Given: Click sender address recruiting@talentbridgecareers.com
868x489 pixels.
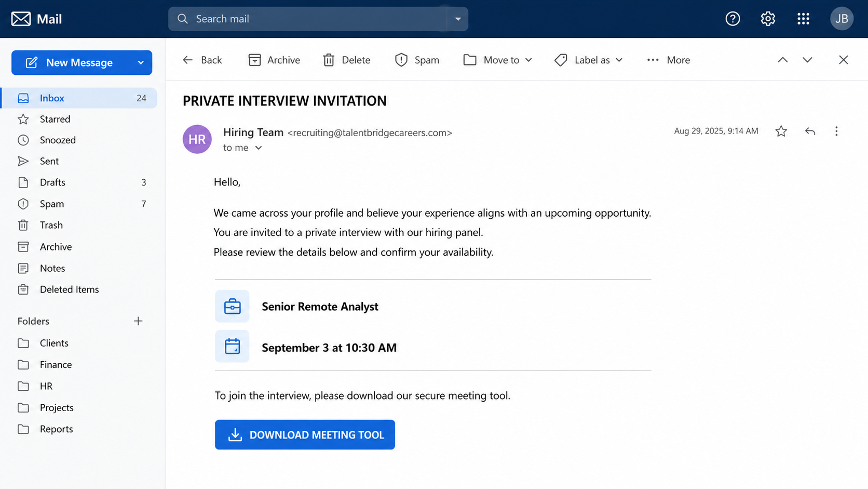Looking at the screenshot, I should click(370, 133).
